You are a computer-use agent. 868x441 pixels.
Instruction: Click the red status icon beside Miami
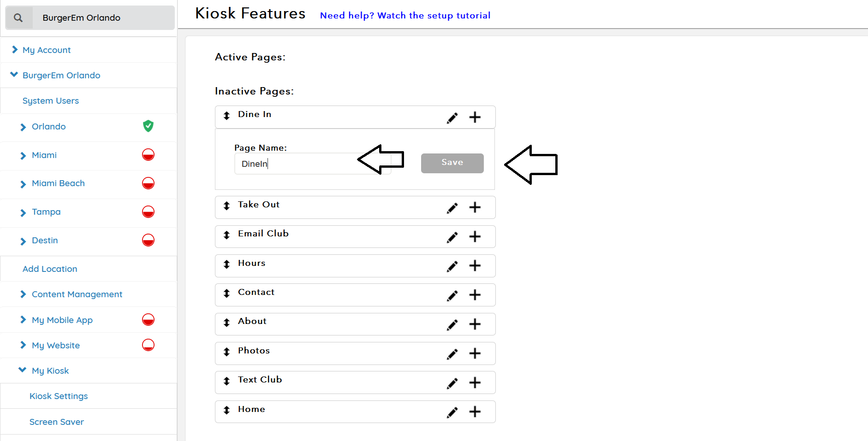pos(148,155)
